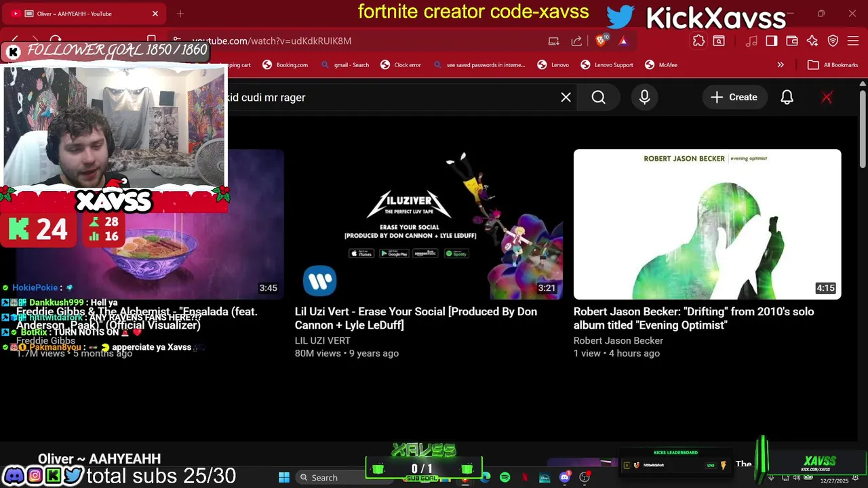Open the gmail - Search bookmark

[x=345, y=65]
